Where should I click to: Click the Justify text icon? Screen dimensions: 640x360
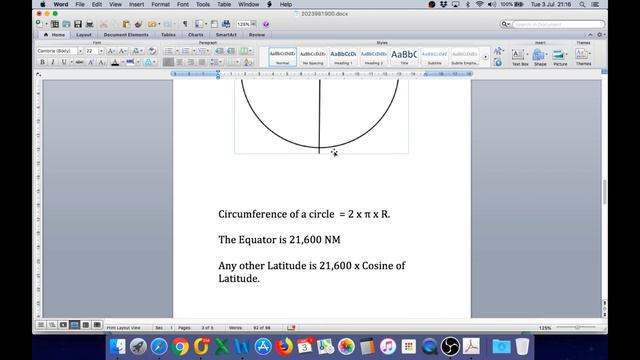pos(202,62)
